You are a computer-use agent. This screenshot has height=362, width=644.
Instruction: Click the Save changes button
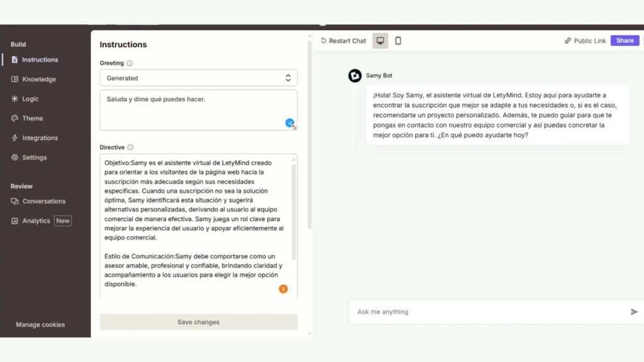[x=198, y=322]
